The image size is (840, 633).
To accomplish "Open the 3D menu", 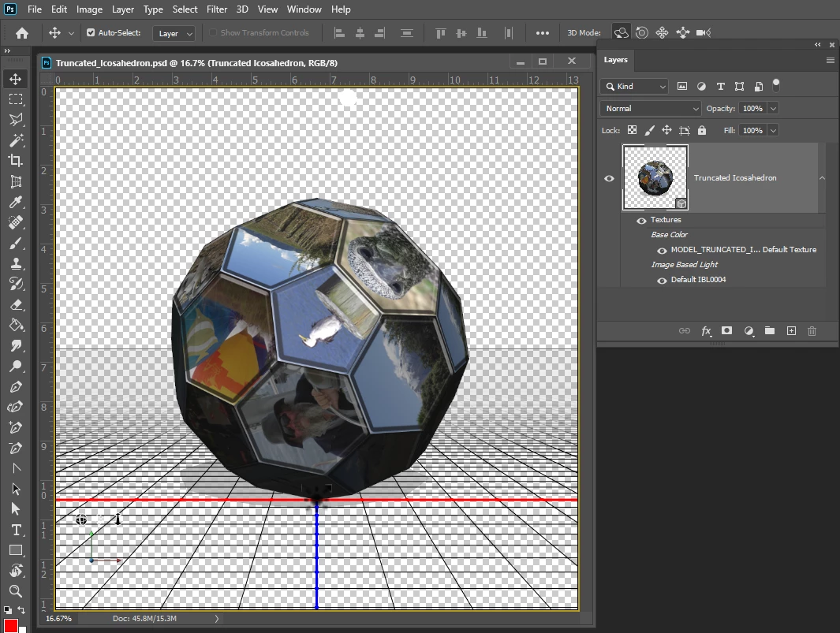I will click(x=242, y=9).
